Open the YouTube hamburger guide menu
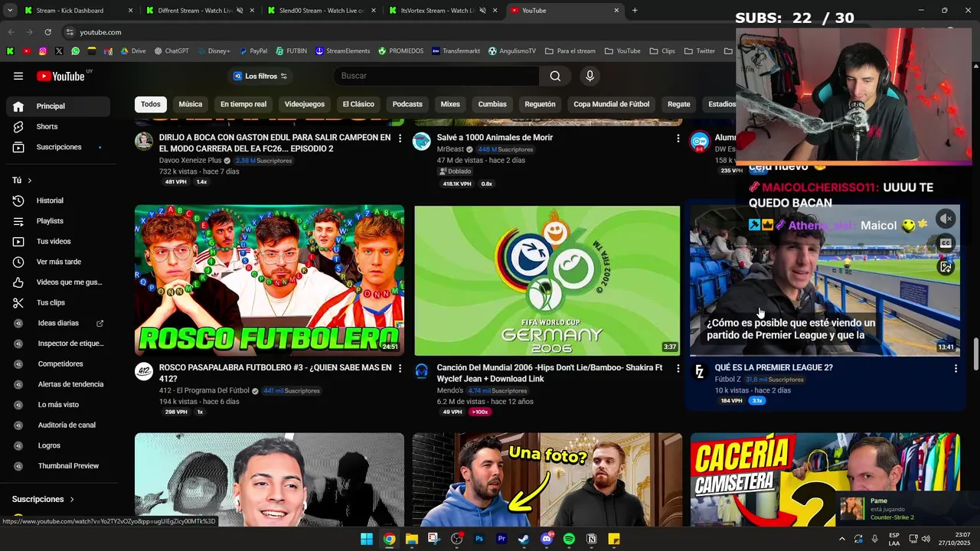The height and width of the screenshot is (551, 980). pyautogui.click(x=18, y=76)
